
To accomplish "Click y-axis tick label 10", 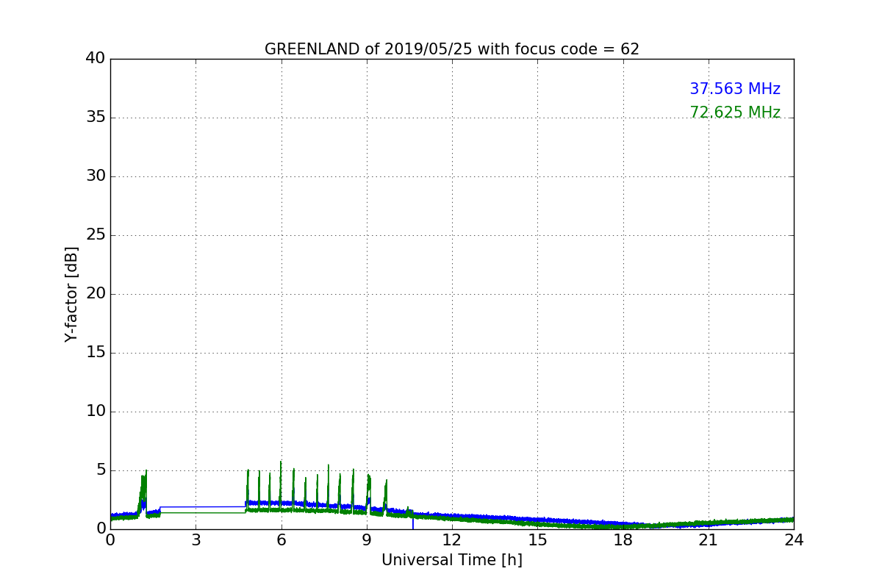I will pyautogui.click(x=95, y=412).
